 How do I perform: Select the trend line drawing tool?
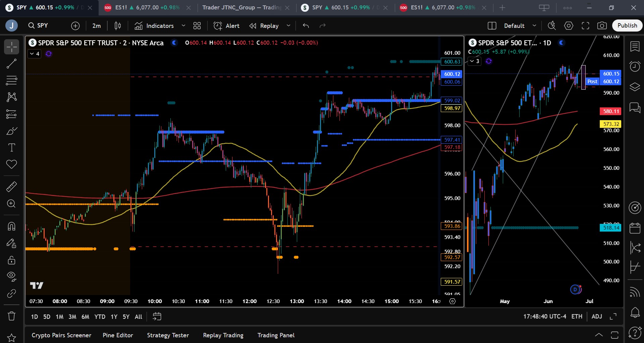(x=11, y=64)
